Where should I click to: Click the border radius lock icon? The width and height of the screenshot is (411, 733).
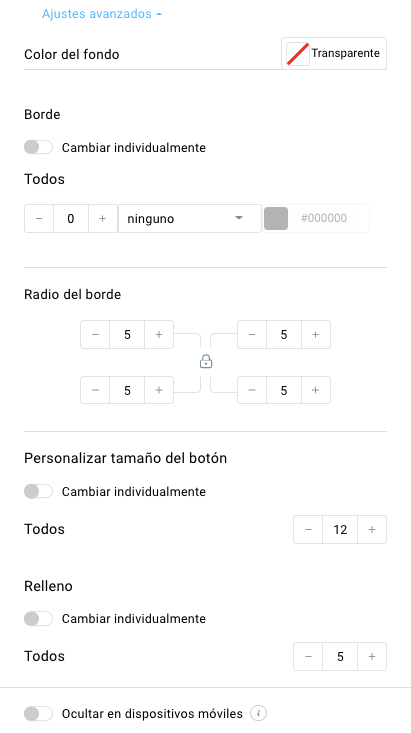coord(206,361)
